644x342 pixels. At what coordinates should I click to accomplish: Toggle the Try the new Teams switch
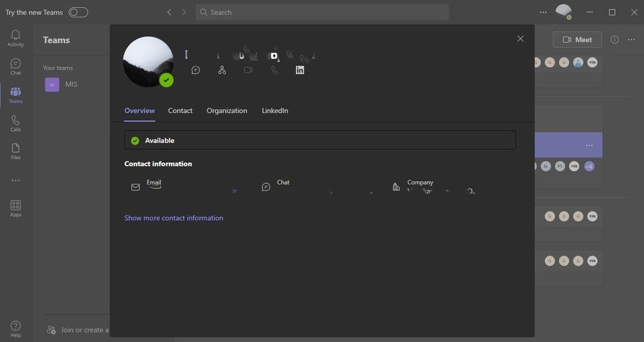pos(79,12)
